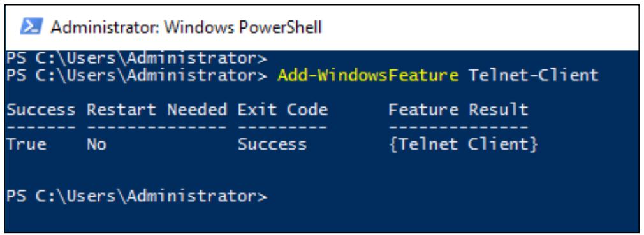
Task: Click the {Telnet Client} feature result
Action: click(x=463, y=145)
